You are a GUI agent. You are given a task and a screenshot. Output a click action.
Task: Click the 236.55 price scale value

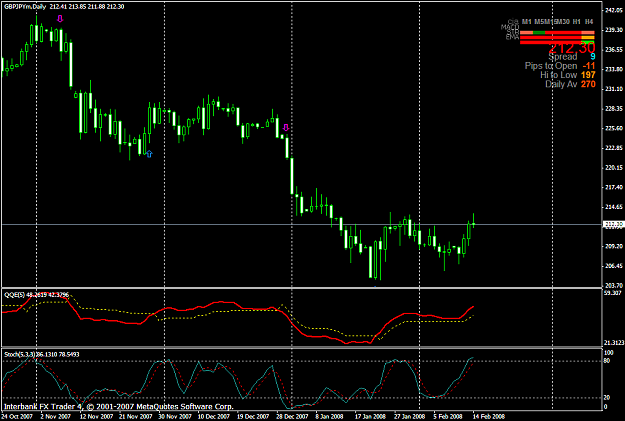click(614, 49)
